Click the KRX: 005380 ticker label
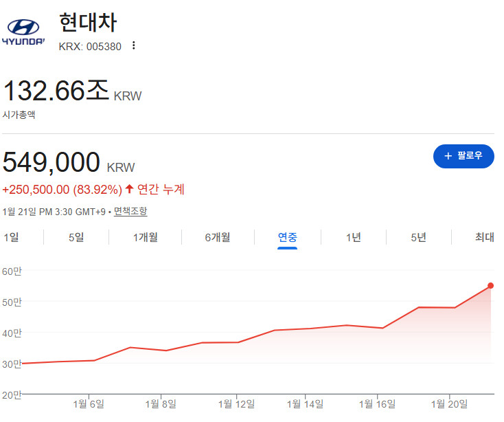The height and width of the screenshot is (422, 504). tap(91, 45)
